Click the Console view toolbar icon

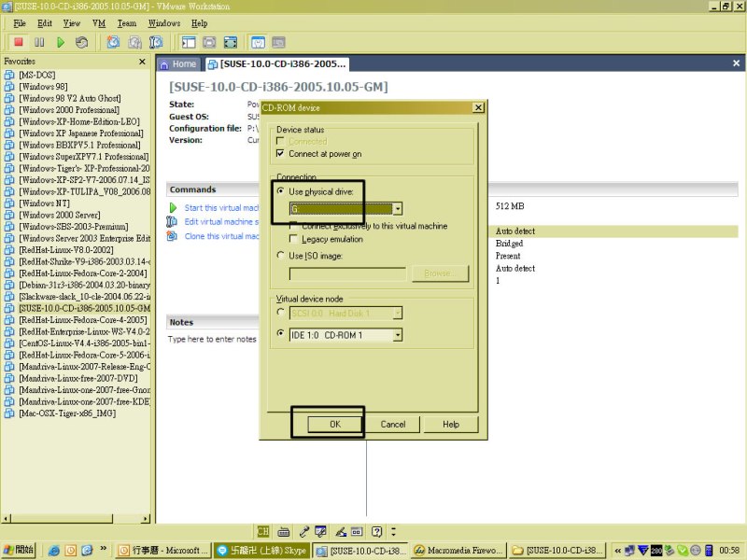278,42
